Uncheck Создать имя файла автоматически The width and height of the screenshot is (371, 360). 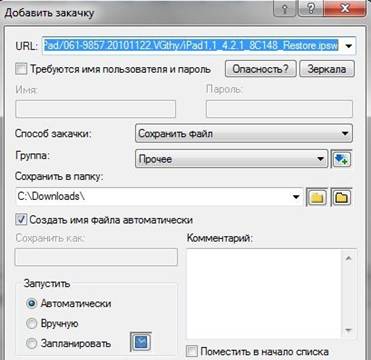[21, 220]
